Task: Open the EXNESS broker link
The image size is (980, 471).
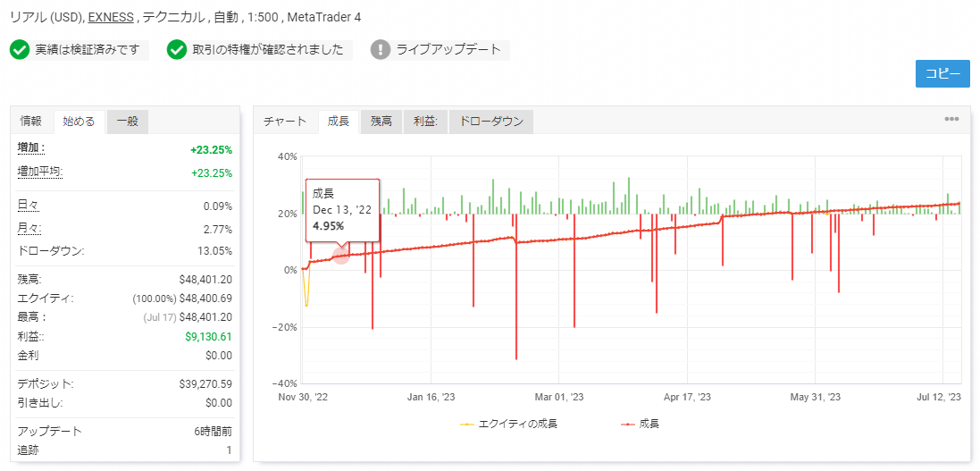Action: point(110,17)
